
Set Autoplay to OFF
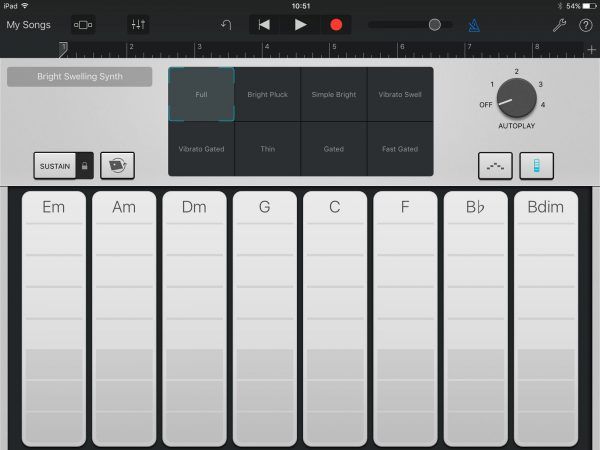pyautogui.click(x=486, y=105)
